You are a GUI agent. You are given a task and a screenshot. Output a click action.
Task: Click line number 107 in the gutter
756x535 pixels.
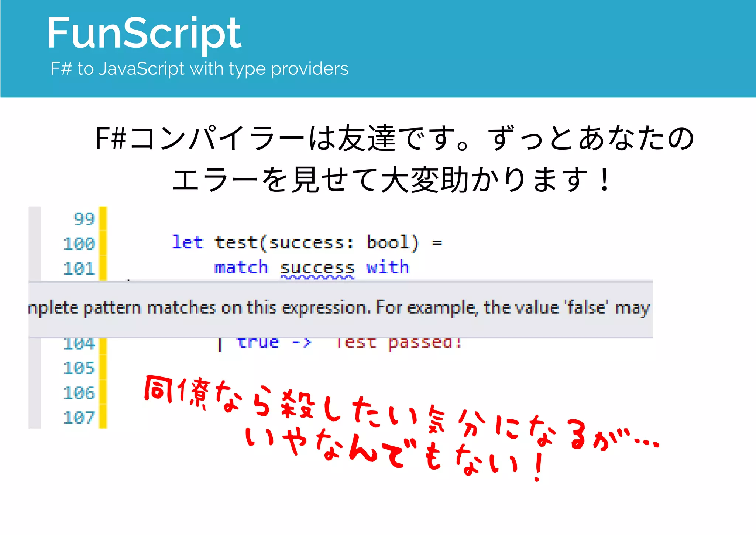[x=79, y=418]
